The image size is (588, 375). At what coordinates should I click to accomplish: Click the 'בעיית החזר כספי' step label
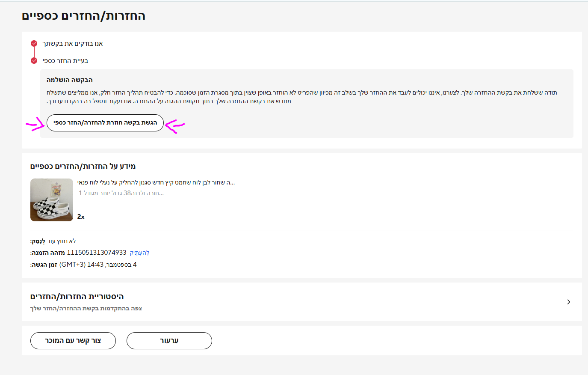pos(65,61)
